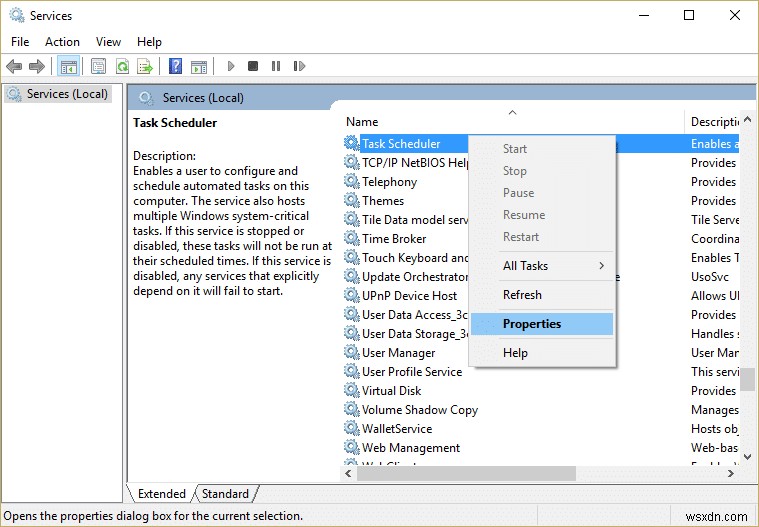
Task: Expand All Tasks submenu in context menu
Action: tap(542, 266)
